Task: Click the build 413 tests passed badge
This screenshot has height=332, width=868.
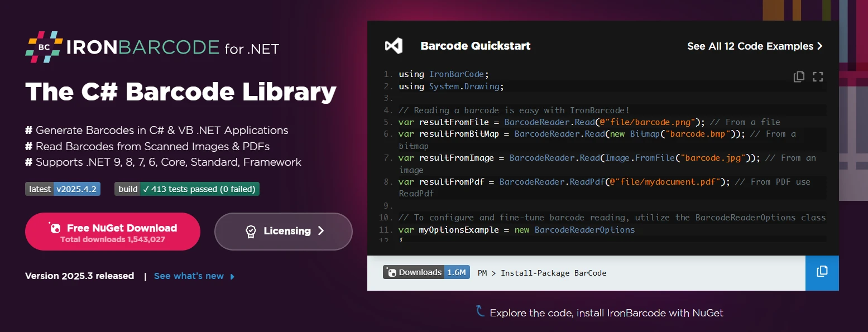Action: [187, 189]
